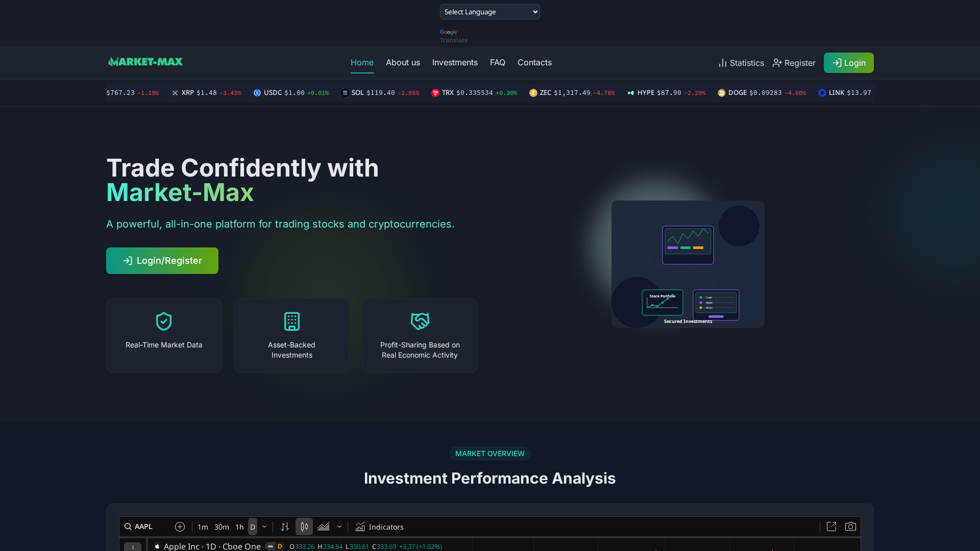Click the USDC coin icon in ticker
Viewport: 980px width, 551px height.
coord(257,93)
